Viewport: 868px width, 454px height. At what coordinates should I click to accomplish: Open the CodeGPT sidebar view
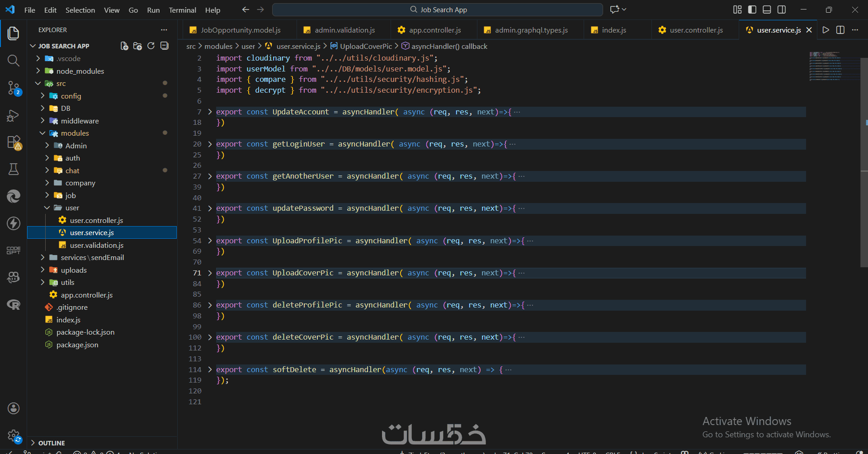(x=14, y=250)
